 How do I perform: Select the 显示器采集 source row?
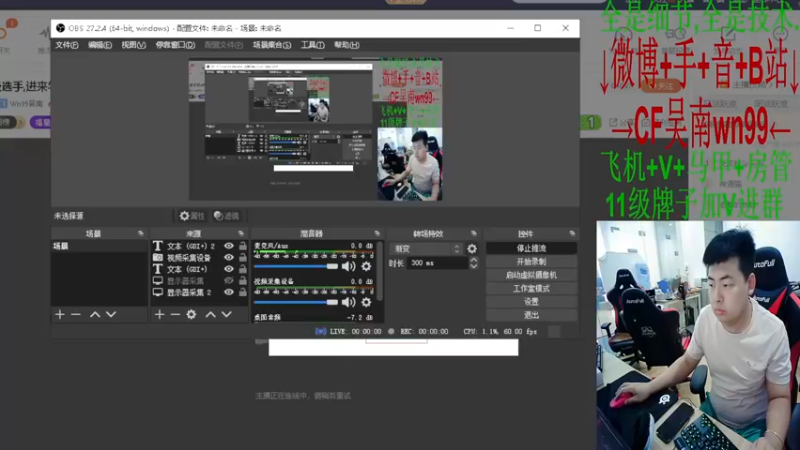click(x=199, y=281)
